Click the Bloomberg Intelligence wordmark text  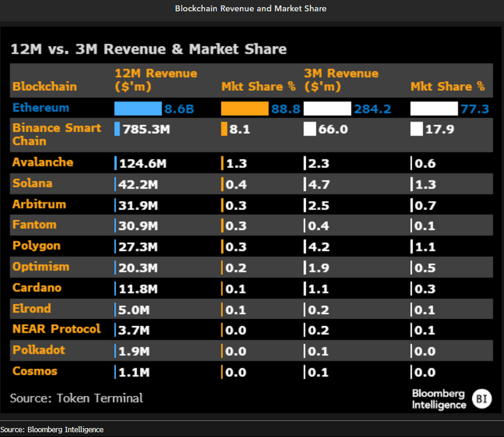[x=439, y=399]
